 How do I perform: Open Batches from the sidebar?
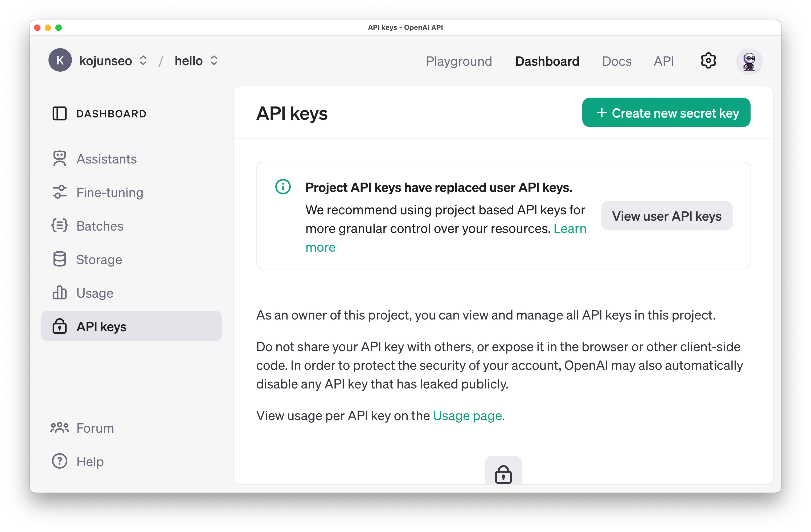pyautogui.click(x=131, y=226)
